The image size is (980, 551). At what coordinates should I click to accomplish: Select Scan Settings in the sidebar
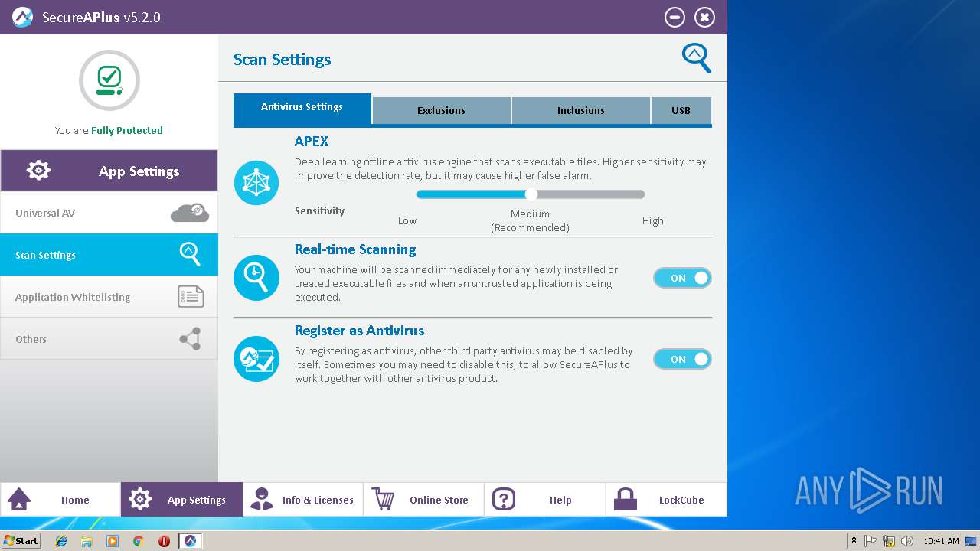tap(109, 255)
